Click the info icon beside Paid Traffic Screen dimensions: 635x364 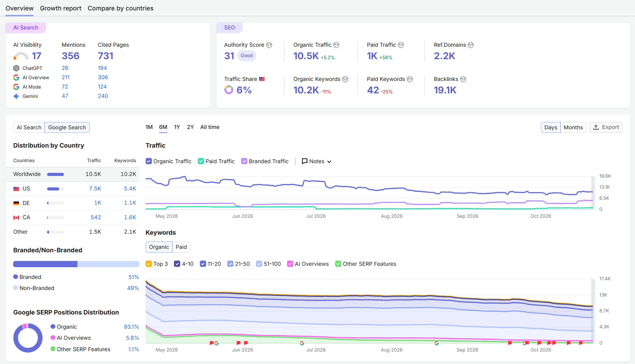coord(401,45)
